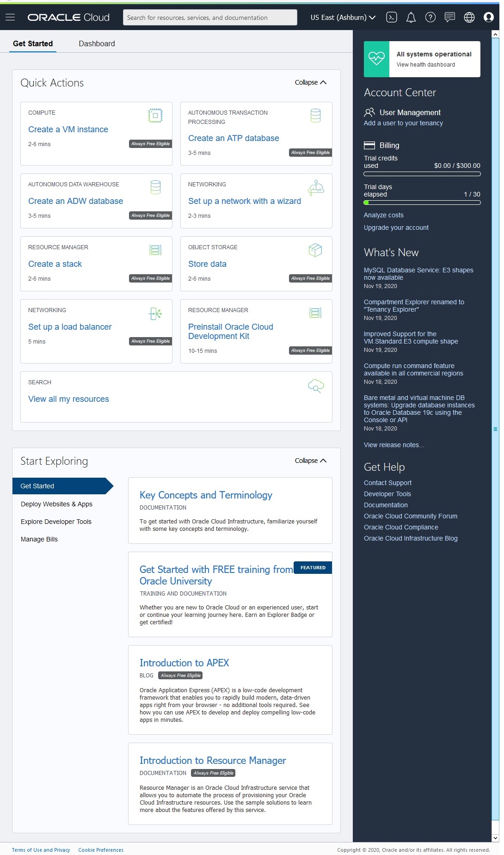Collapse the Quick Actions section
This screenshot has width=504, height=855.
[311, 82]
